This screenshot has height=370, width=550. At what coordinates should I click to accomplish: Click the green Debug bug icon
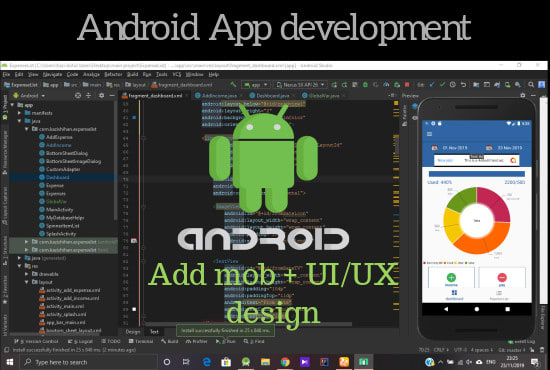click(x=365, y=85)
